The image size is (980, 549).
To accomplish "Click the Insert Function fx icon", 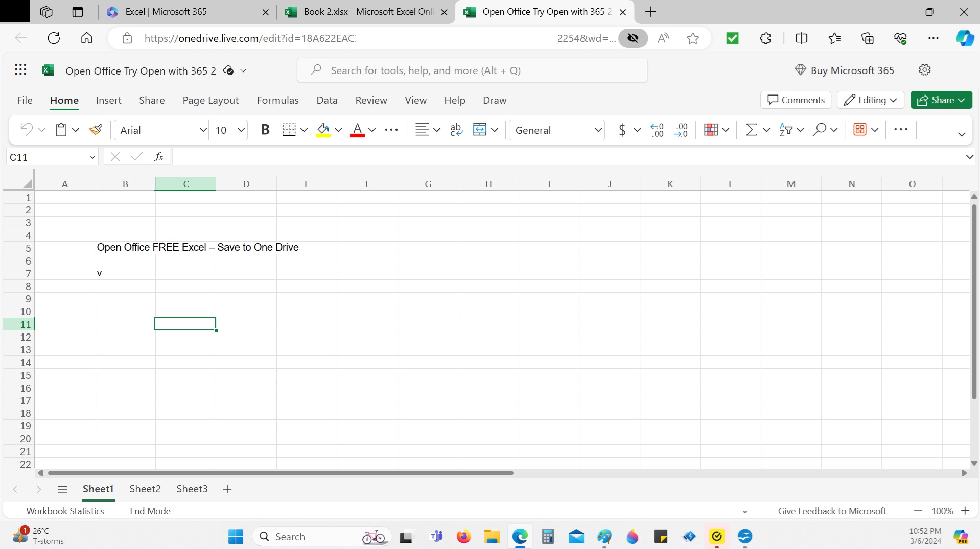I will pos(159,157).
